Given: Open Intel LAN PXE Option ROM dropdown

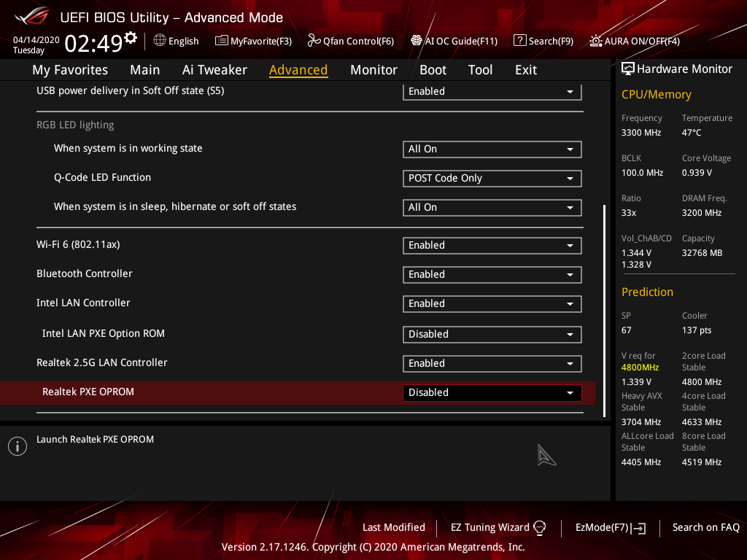Looking at the screenshot, I should click(x=492, y=334).
